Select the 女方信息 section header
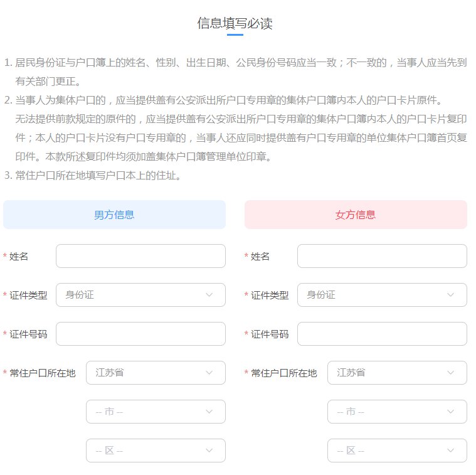 coord(356,215)
